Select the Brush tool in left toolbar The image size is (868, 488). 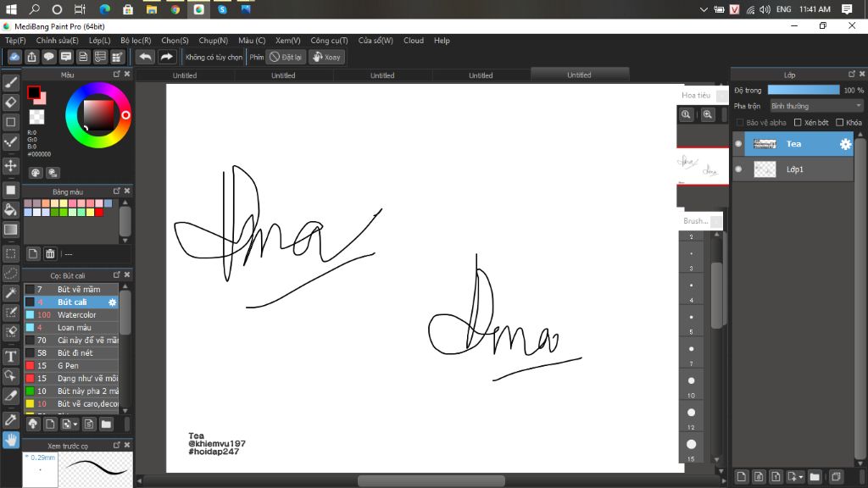click(x=10, y=83)
